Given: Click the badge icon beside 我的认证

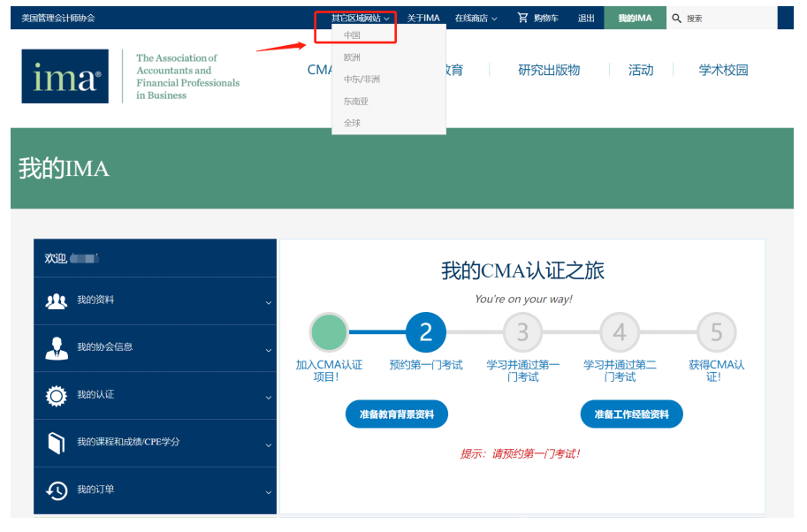Looking at the screenshot, I should click(55, 395).
